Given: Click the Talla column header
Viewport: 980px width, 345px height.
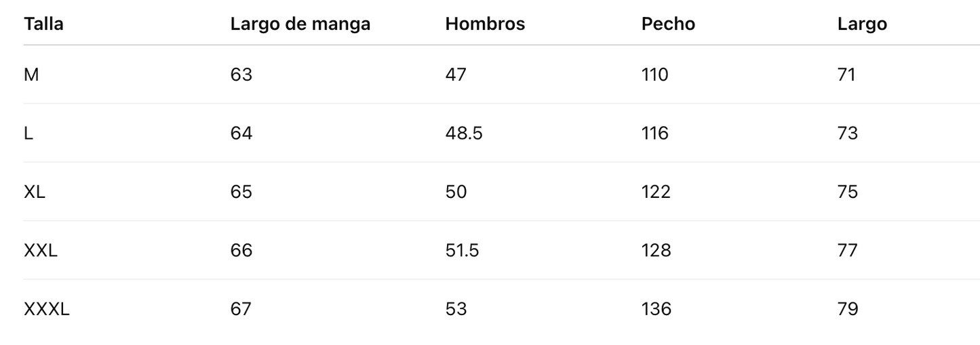Looking at the screenshot, I should (43, 24).
